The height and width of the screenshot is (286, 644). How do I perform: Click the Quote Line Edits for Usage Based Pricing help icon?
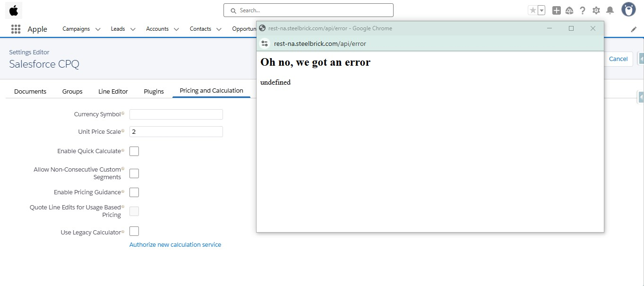(123, 207)
